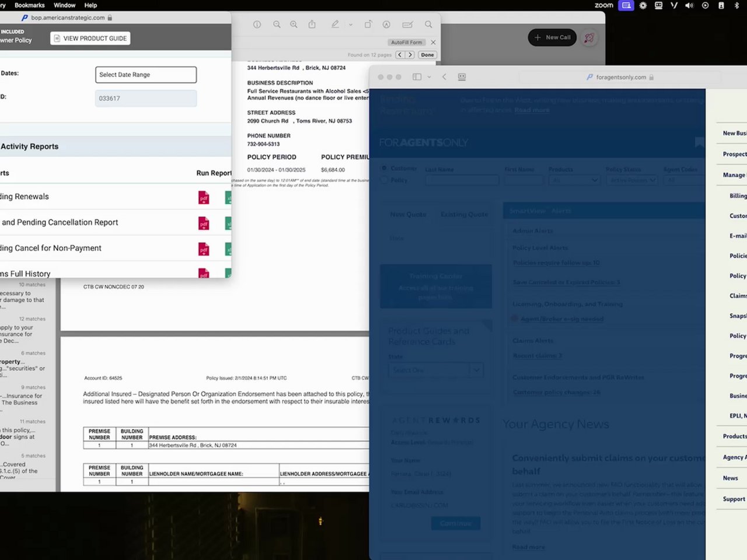Click the info icon in PDF viewer toolbar
This screenshot has width=747, height=560.
coord(257,24)
